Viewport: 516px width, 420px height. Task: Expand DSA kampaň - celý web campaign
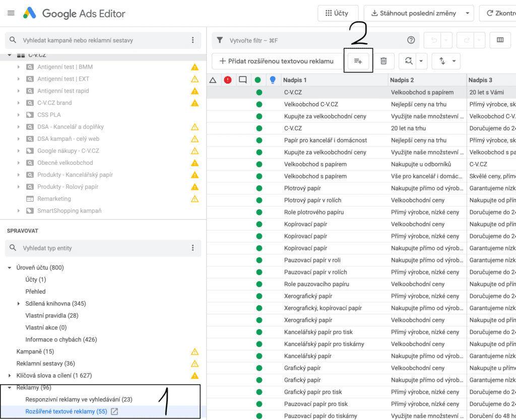click(x=19, y=139)
